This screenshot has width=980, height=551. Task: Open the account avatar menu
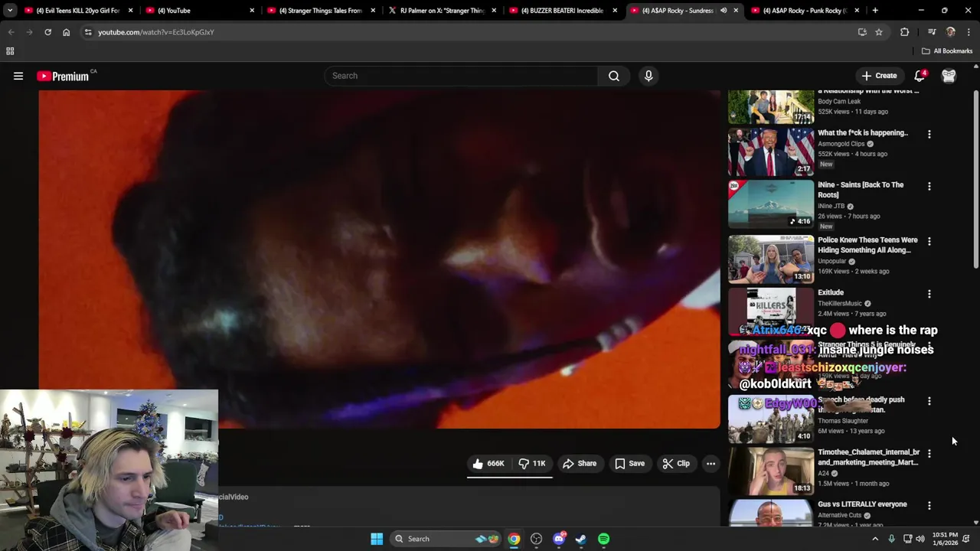(x=949, y=76)
